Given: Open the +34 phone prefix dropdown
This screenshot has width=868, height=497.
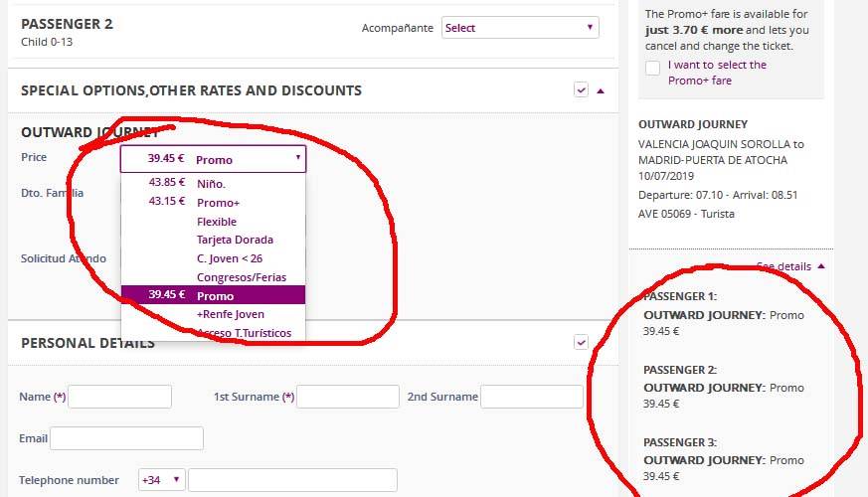Looking at the screenshot, I should (x=162, y=480).
